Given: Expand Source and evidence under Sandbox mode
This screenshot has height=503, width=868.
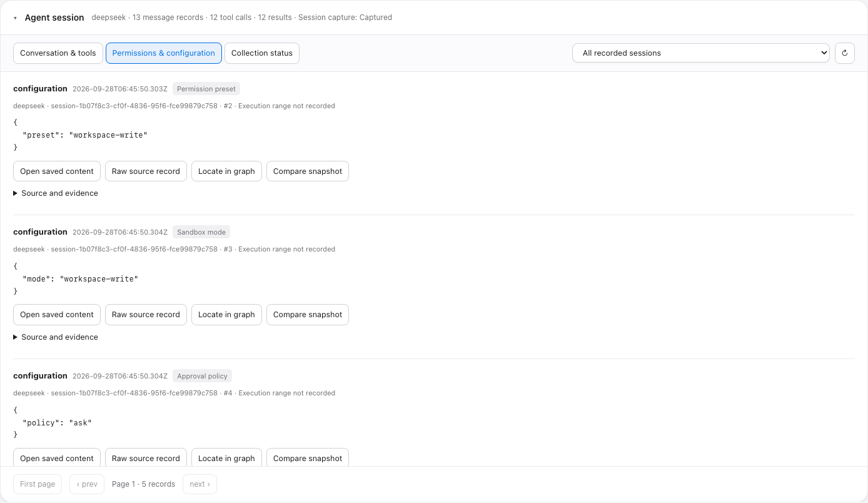Looking at the screenshot, I should pyautogui.click(x=56, y=337).
